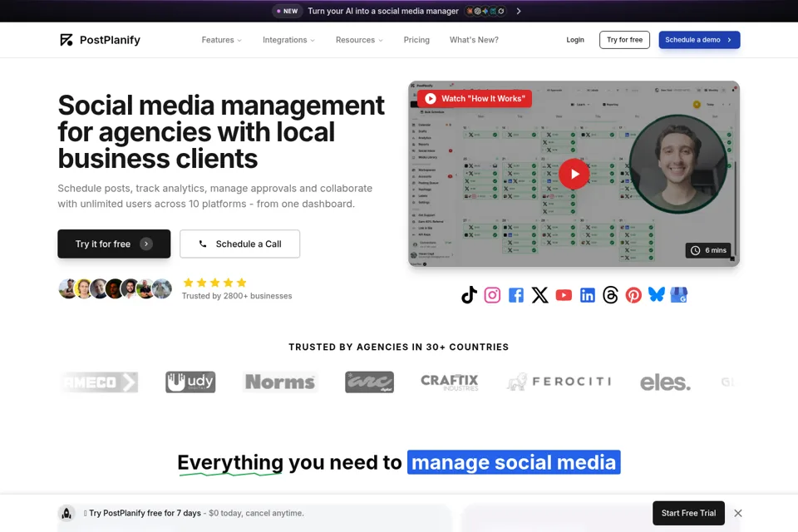Click the rocket icon in trial banner
Image resolution: width=798 pixels, height=532 pixels.
click(66, 513)
